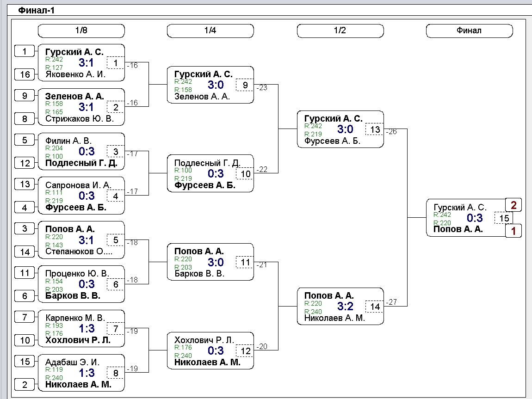This screenshot has height=399, width=532.
Task: Click seed box number 16
Action: tap(25, 74)
